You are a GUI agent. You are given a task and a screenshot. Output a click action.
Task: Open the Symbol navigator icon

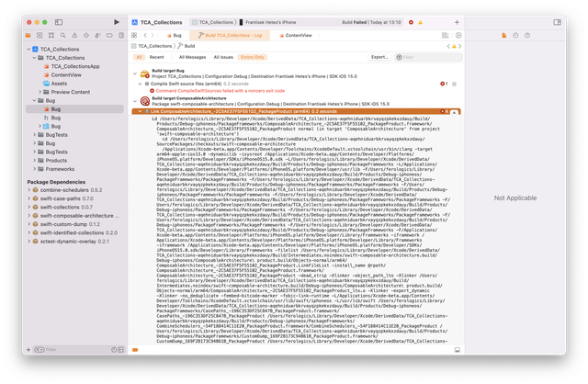click(x=51, y=35)
